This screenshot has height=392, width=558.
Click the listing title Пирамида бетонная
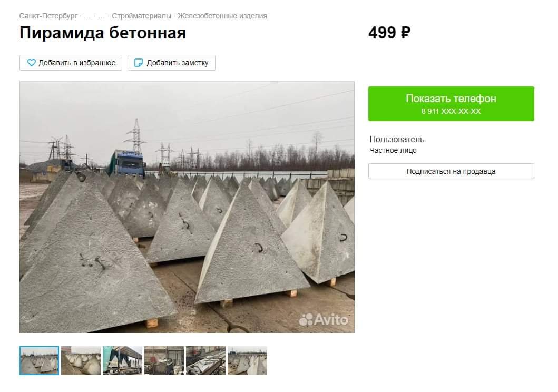click(x=103, y=33)
